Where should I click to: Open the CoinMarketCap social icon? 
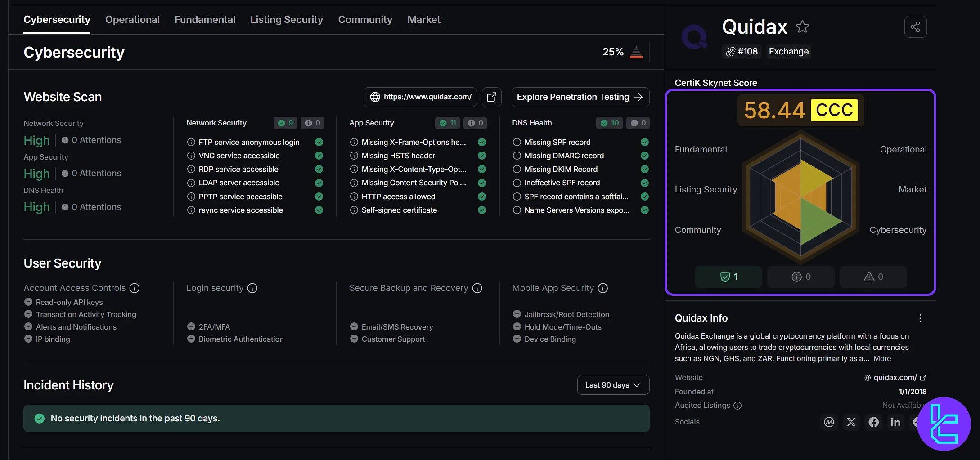pyautogui.click(x=829, y=422)
